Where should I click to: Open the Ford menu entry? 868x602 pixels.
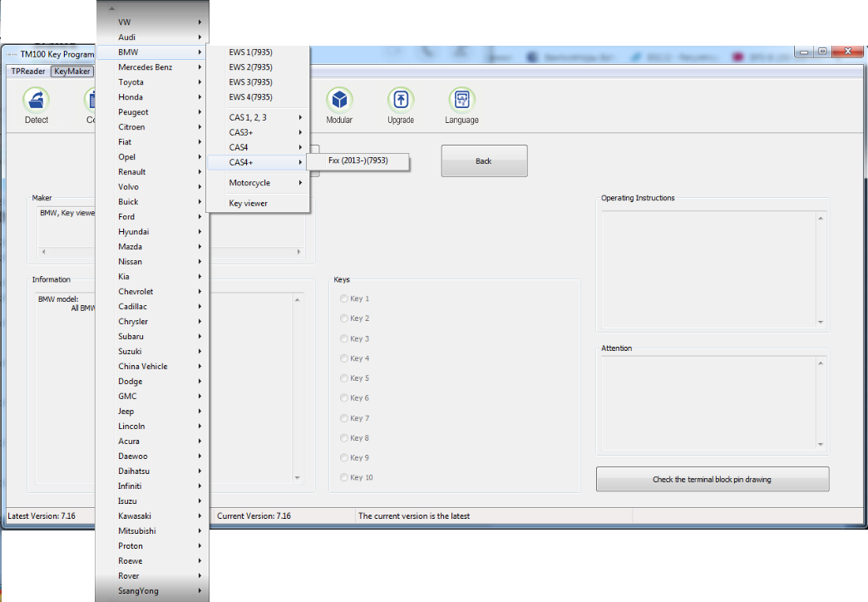(152, 216)
